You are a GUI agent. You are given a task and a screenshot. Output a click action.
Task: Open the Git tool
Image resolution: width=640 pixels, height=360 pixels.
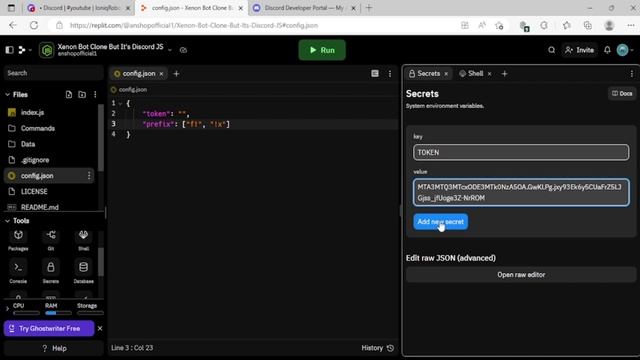(x=51, y=240)
